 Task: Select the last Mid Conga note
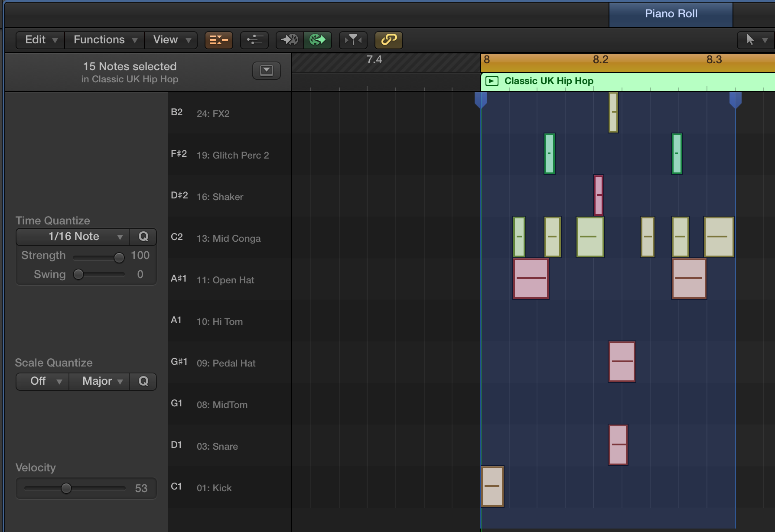pos(719,237)
